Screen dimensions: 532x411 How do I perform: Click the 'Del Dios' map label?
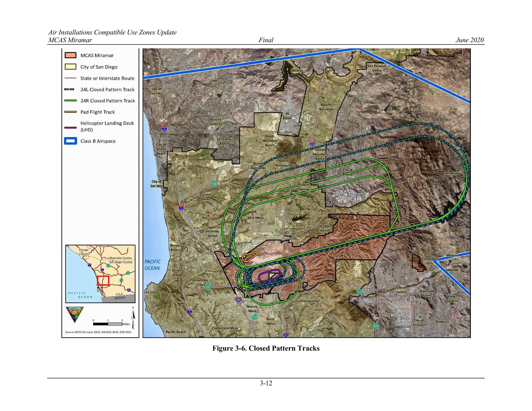click(297, 71)
